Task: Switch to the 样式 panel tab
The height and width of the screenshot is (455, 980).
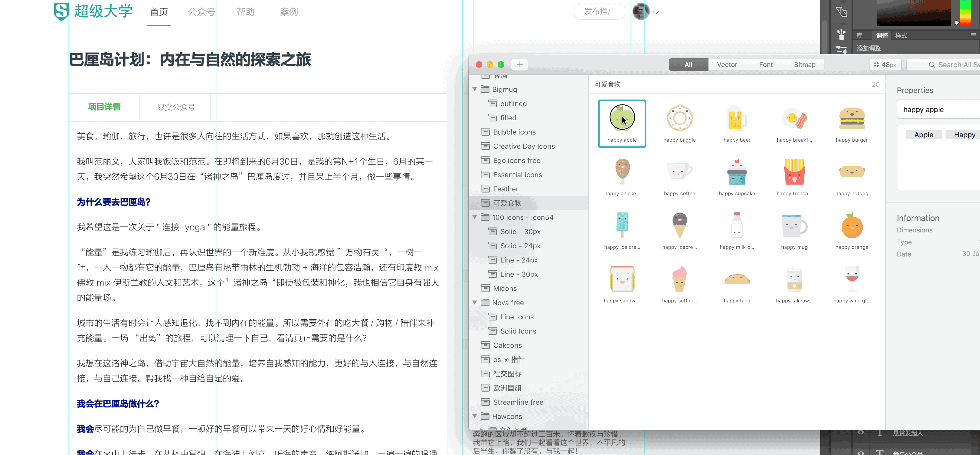Action: click(x=901, y=35)
